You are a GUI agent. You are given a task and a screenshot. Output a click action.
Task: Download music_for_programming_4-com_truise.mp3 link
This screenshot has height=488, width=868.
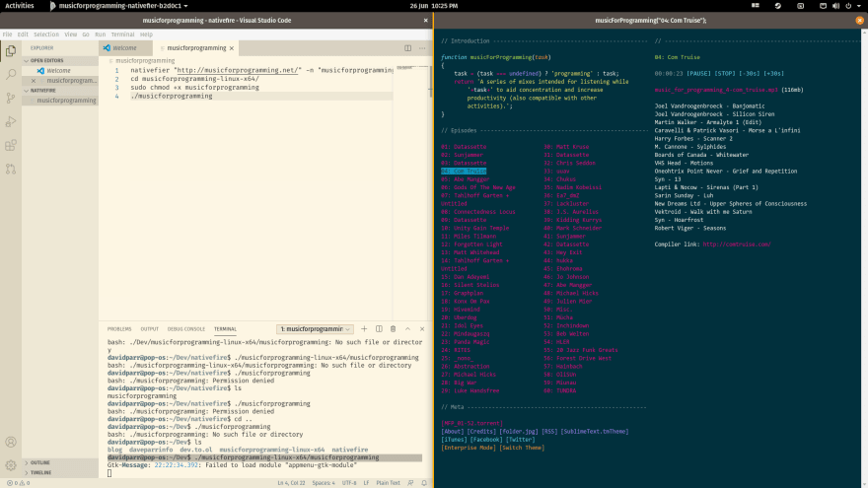(716, 90)
